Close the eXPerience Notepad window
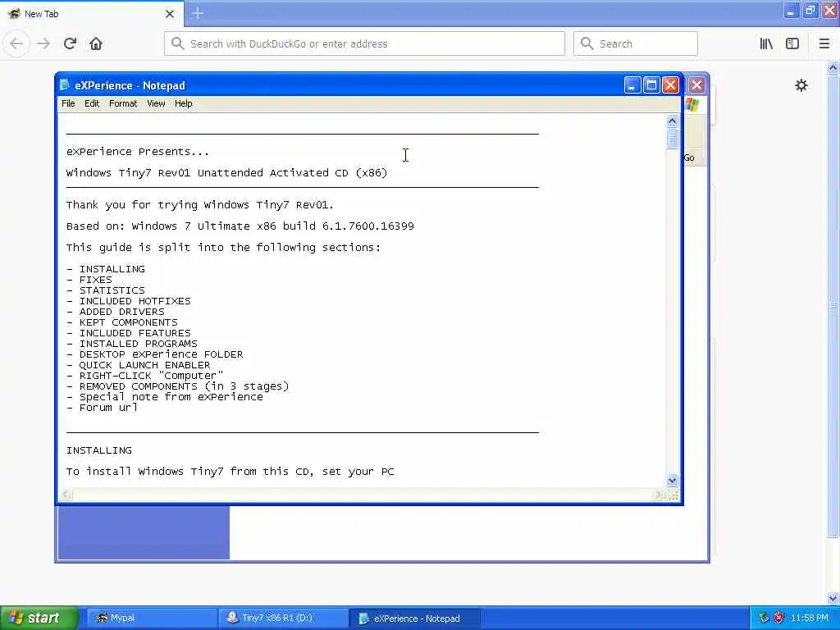The image size is (840, 630). (671, 84)
